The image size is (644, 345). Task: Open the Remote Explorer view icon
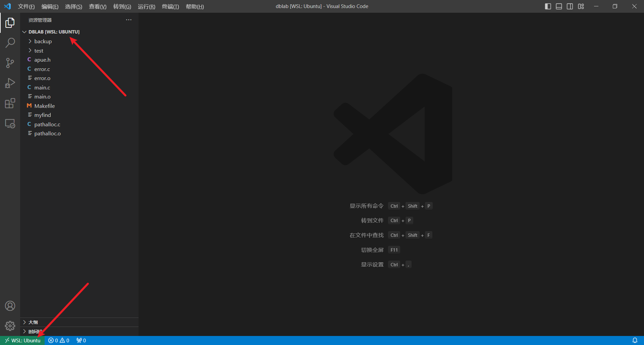(x=10, y=124)
